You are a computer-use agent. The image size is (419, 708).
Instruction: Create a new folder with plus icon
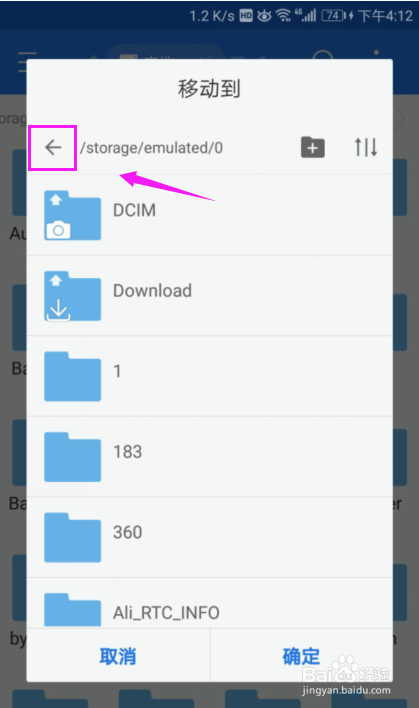(x=312, y=147)
